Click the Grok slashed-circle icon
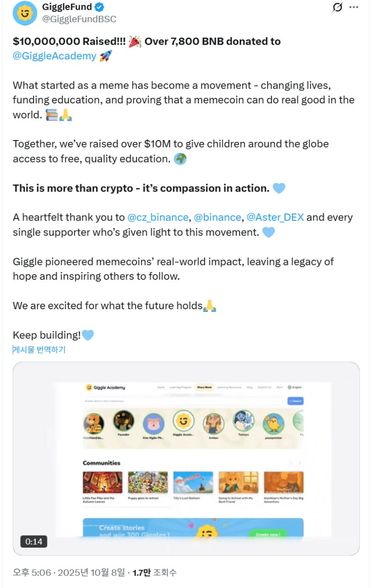373x588 pixels. click(x=337, y=7)
